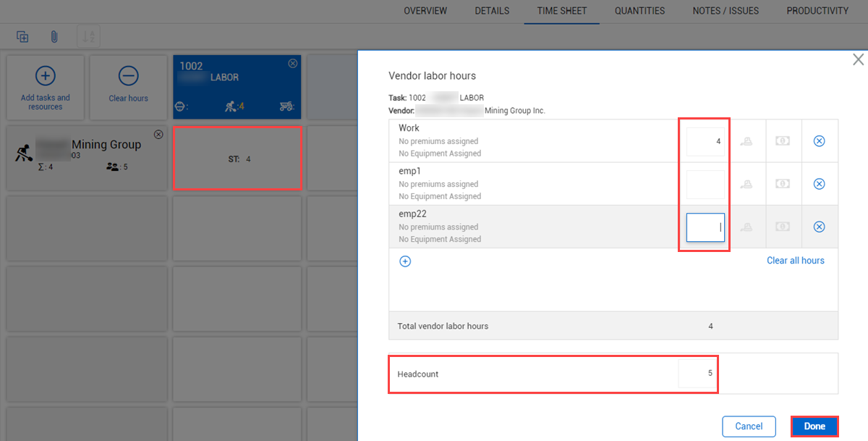Click the Add tasks and resources plus icon
The image size is (868, 441).
click(45, 76)
